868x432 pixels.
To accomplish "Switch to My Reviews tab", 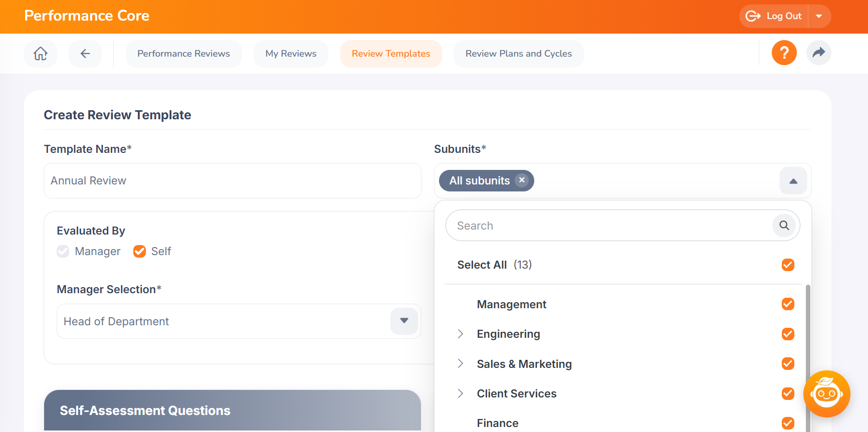I will tap(291, 54).
